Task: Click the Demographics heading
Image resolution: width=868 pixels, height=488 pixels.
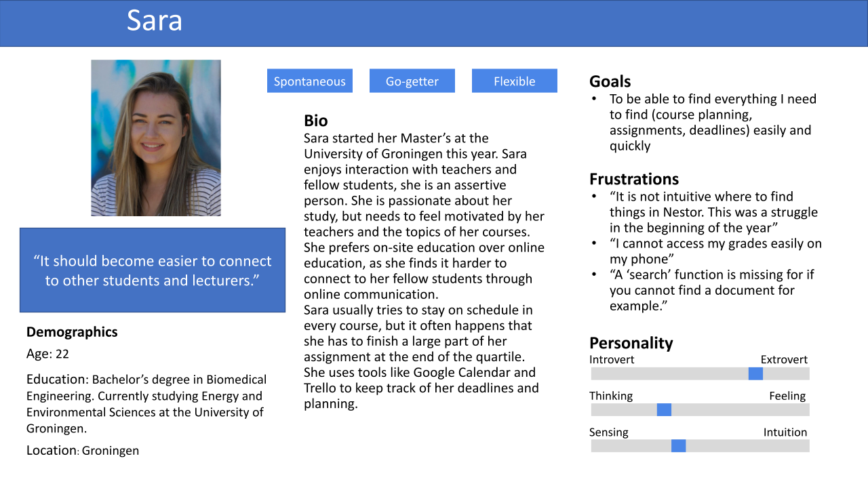Action: 72,332
